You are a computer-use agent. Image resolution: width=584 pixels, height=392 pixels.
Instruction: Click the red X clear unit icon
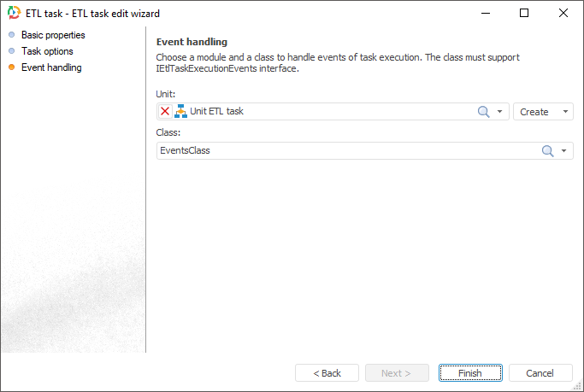tap(165, 112)
